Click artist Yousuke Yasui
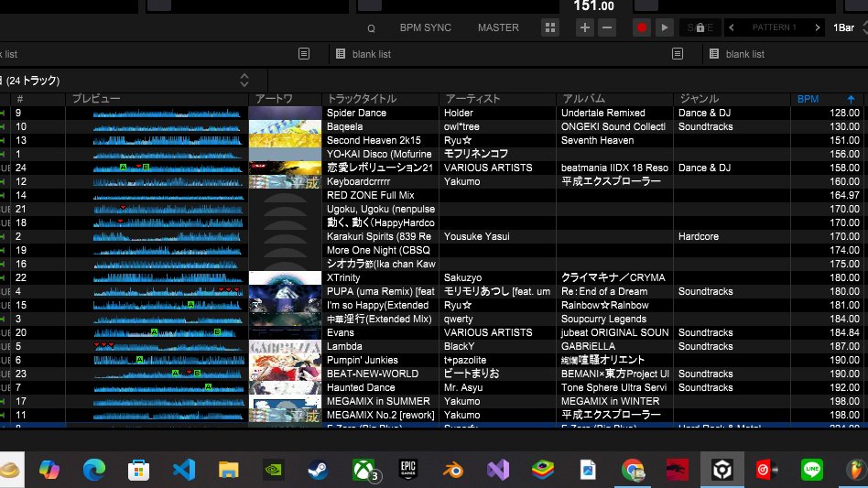This screenshot has width=868, height=488. tap(477, 236)
